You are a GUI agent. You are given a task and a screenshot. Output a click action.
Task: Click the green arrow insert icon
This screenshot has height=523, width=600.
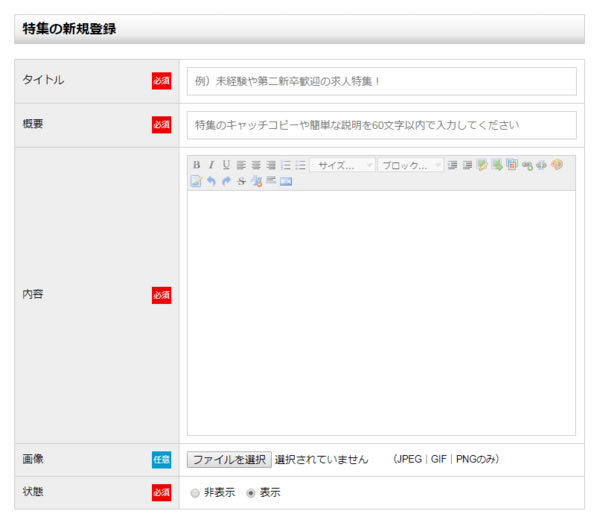(x=497, y=165)
